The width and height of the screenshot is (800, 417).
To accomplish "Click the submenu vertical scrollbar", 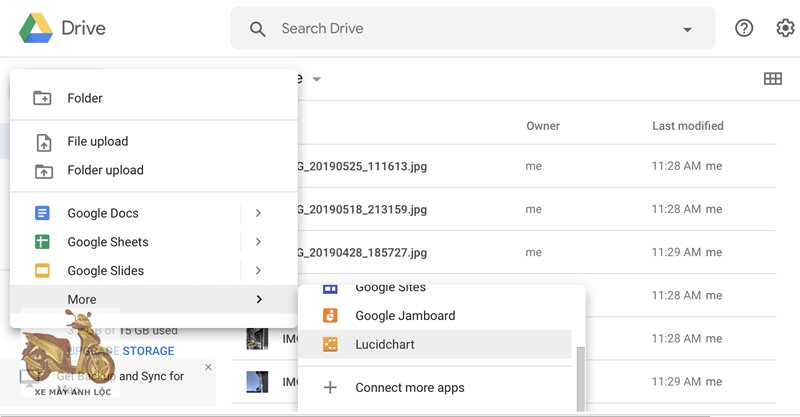I will [581, 379].
